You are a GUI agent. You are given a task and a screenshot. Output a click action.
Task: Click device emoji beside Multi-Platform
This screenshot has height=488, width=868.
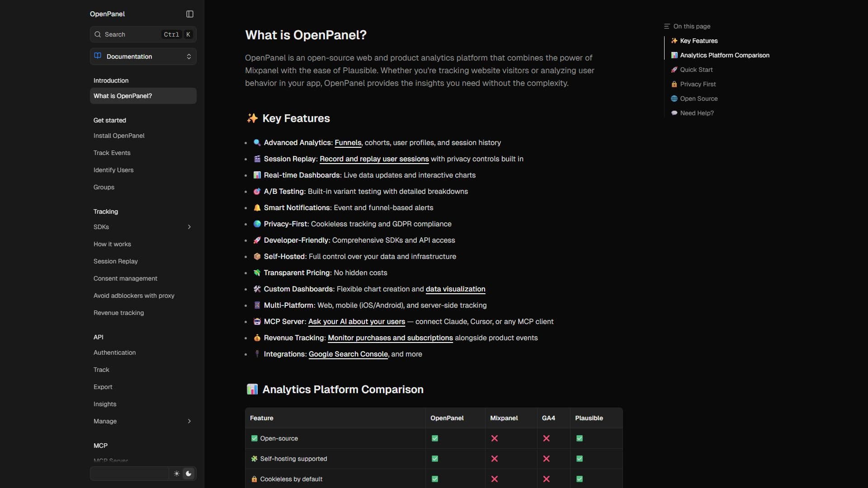[x=257, y=305]
